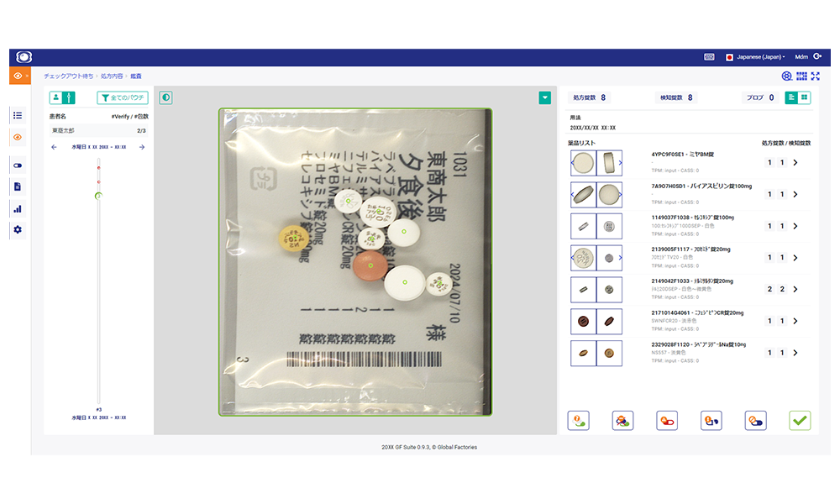
Task: Click the 全てのパウチ filter button
Action: (x=123, y=97)
